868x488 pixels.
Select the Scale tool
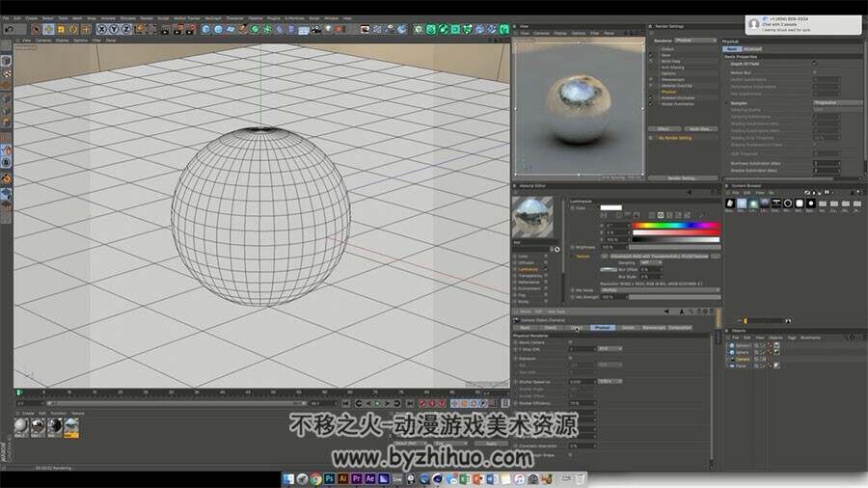pyautogui.click(x=61, y=29)
